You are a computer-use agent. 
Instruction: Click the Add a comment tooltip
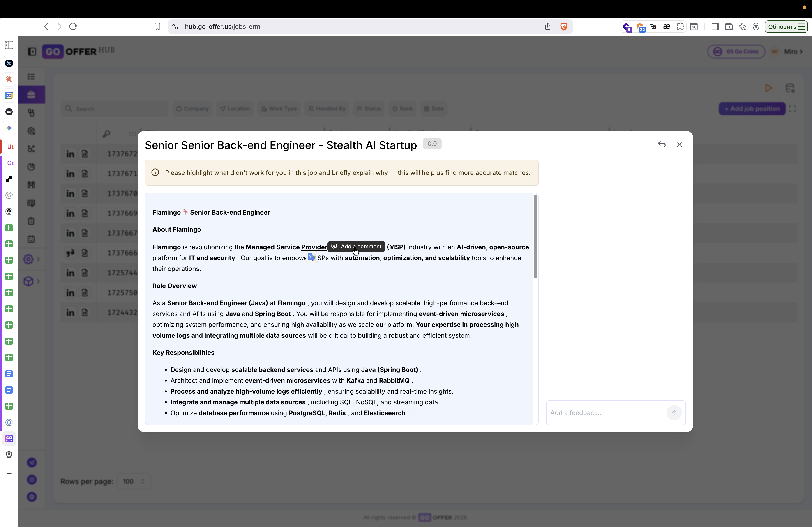[x=356, y=246]
